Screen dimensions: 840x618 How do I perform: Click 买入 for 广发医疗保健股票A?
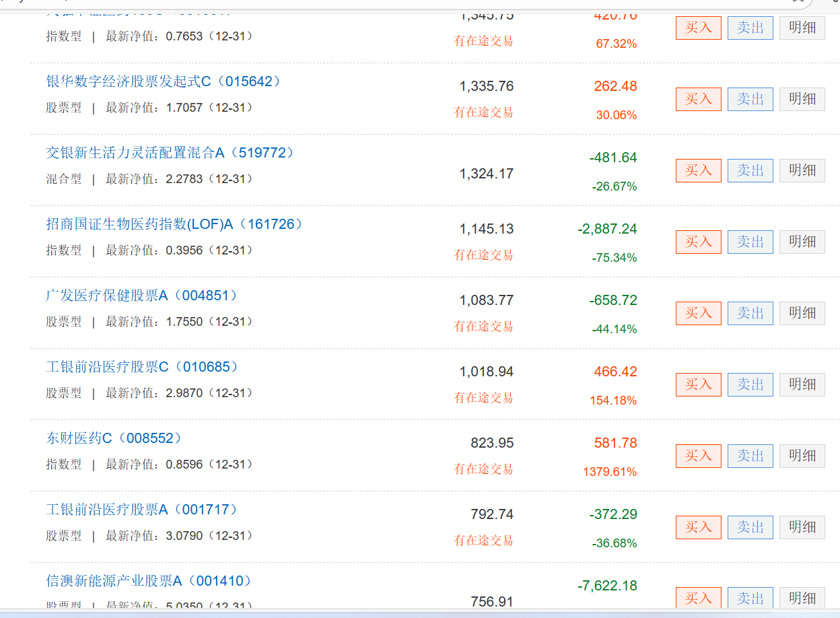(x=699, y=313)
